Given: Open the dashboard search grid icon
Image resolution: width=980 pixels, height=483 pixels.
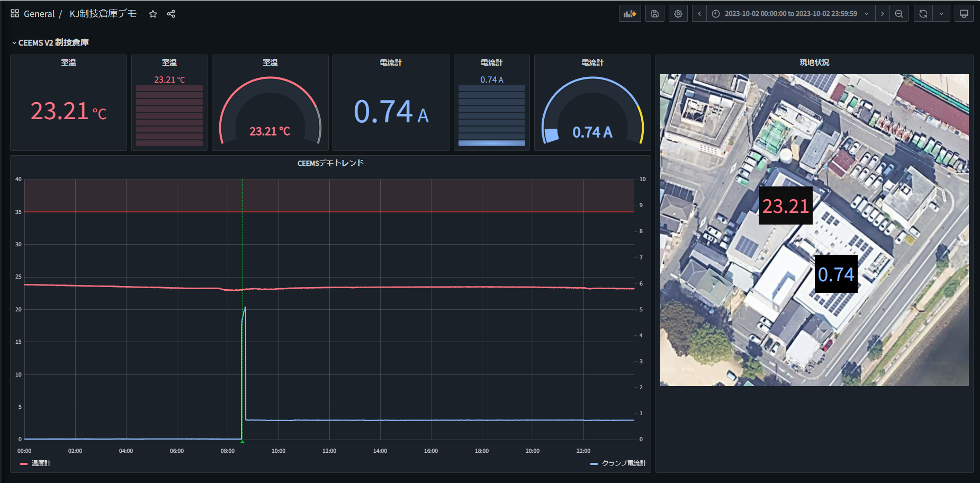Looking at the screenshot, I should (15, 14).
